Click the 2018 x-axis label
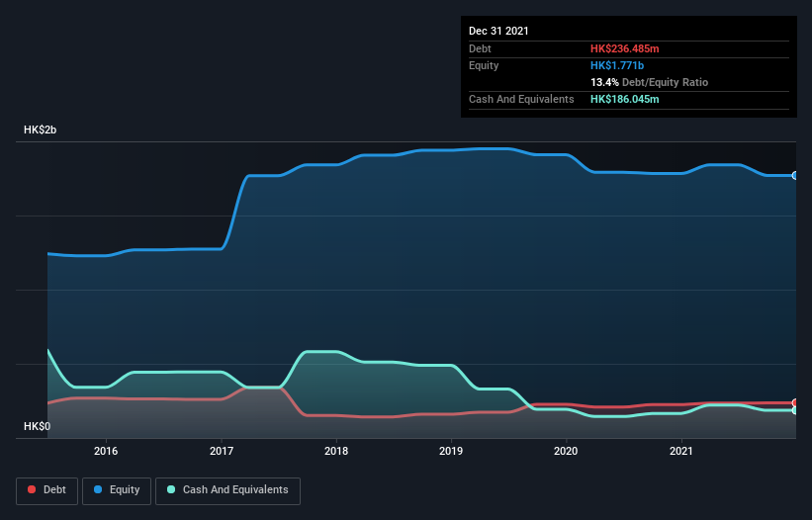 click(336, 451)
